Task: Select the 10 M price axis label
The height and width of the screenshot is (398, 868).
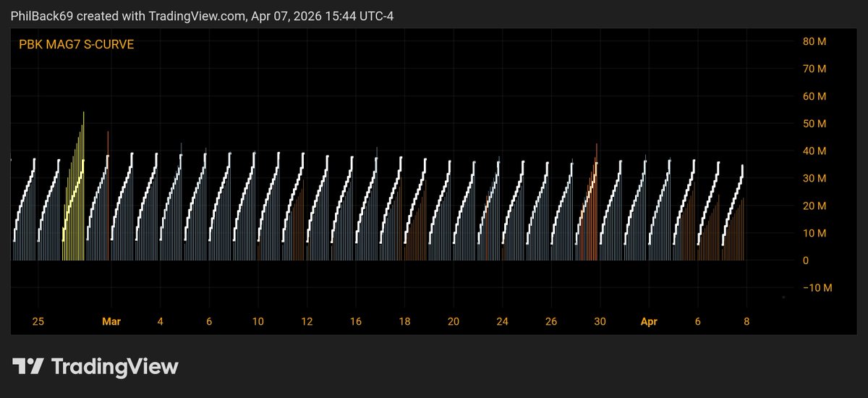Action: click(x=814, y=233)
